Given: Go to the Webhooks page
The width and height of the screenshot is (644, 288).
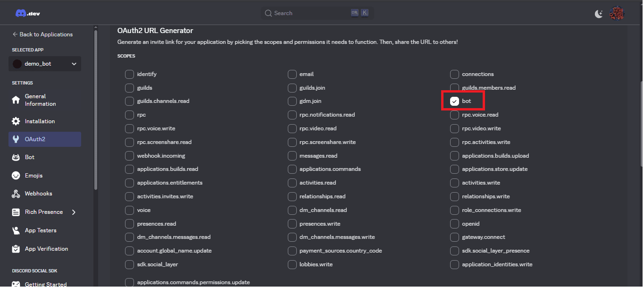Looking at the screenshot, I should tap(45, 194).
